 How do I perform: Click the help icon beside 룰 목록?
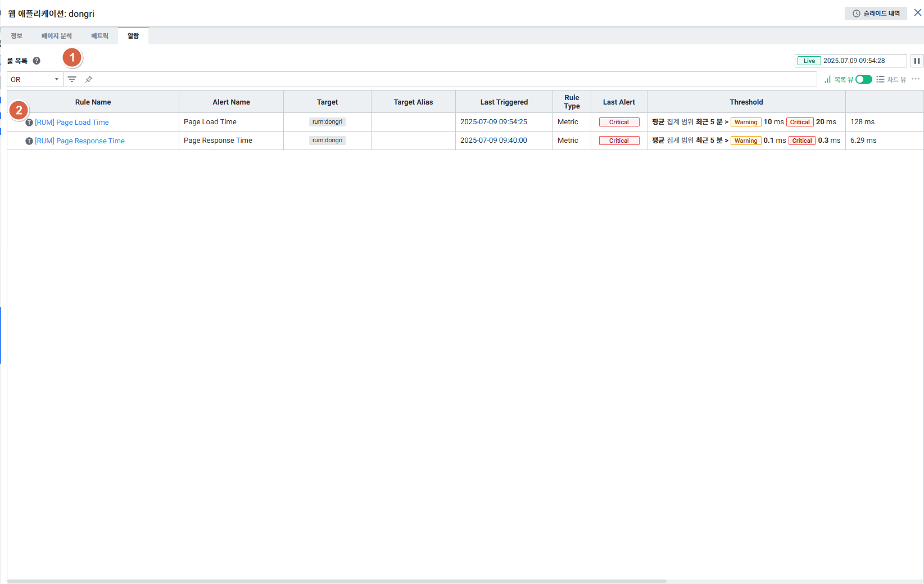click(37, 61)
